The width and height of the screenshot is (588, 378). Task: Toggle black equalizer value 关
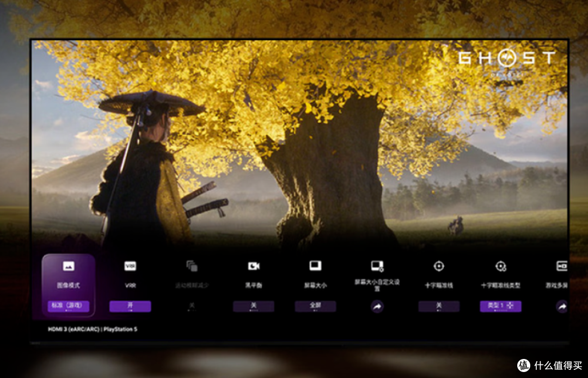(x=254, y=306)
